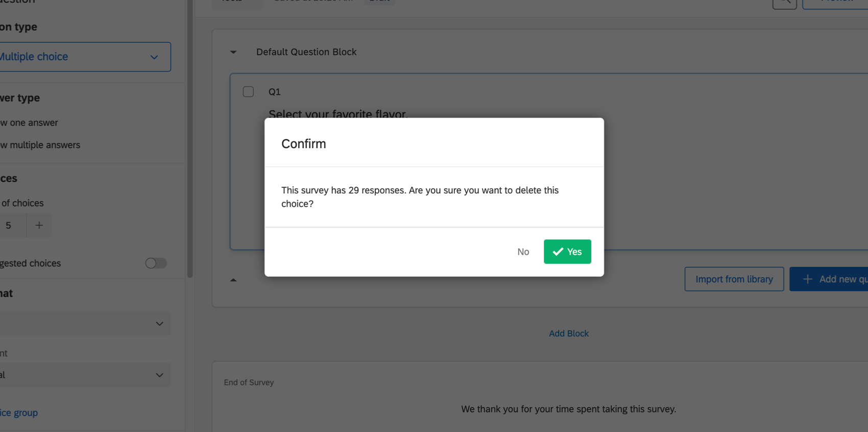Enable the Suggested choices toggle

click(156, 263)
